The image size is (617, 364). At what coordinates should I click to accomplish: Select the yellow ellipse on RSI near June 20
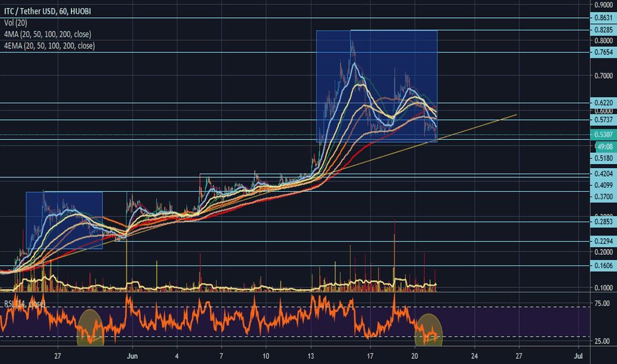429,330
